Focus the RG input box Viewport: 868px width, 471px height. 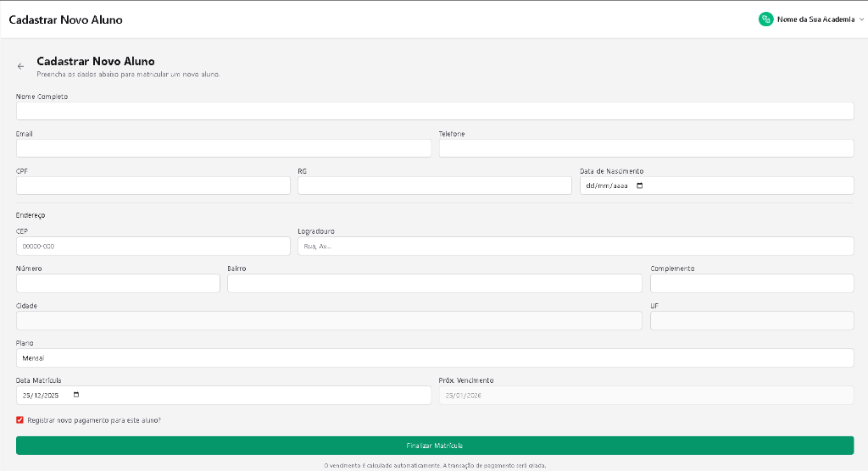click(x=434, y=186)
